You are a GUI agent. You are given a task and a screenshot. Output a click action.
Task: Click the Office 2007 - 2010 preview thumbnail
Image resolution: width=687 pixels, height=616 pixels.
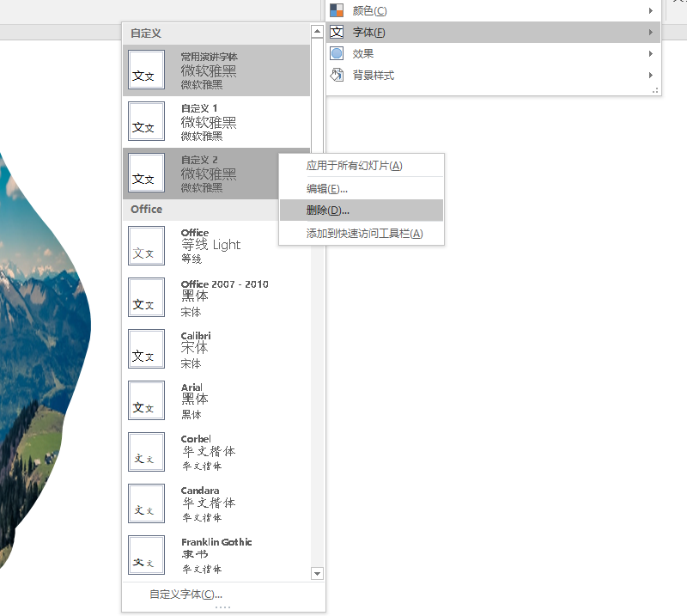point(146,297)
